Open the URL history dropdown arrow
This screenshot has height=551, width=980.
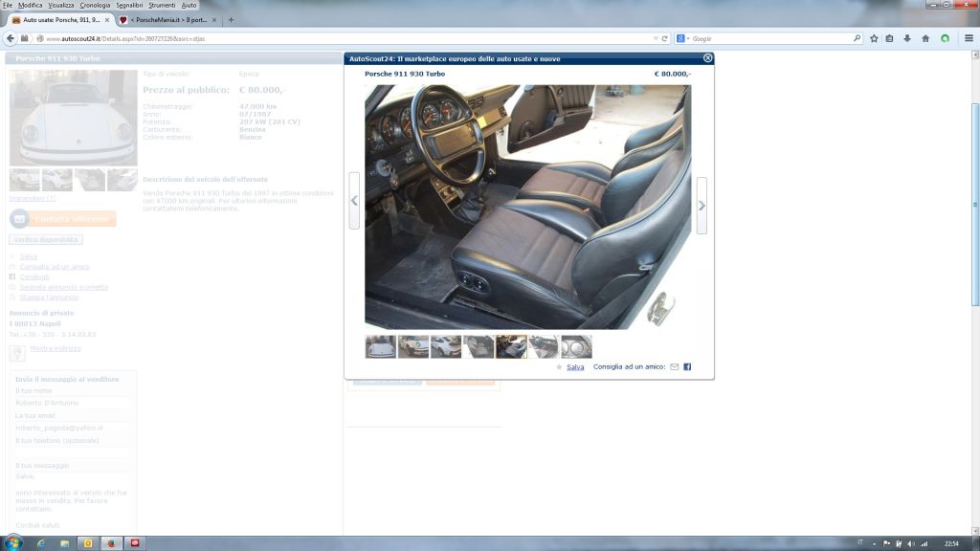pyautogui.click(x=656, y=38)
